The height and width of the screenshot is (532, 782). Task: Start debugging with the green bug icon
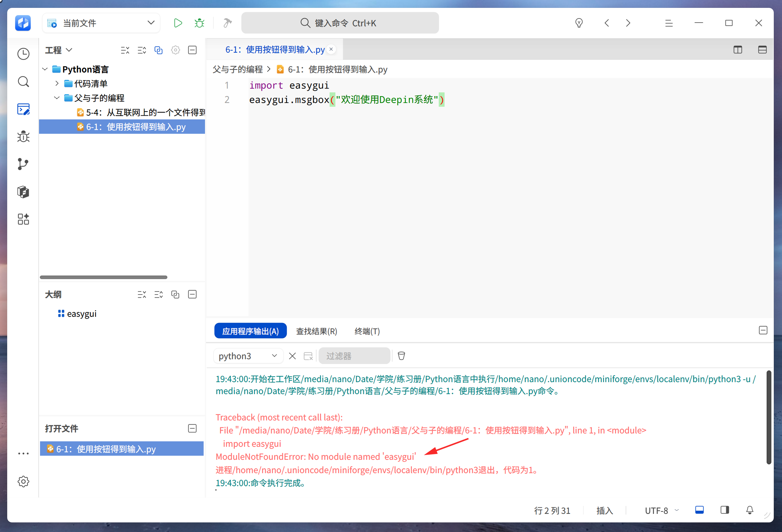[x=199, y=23]
